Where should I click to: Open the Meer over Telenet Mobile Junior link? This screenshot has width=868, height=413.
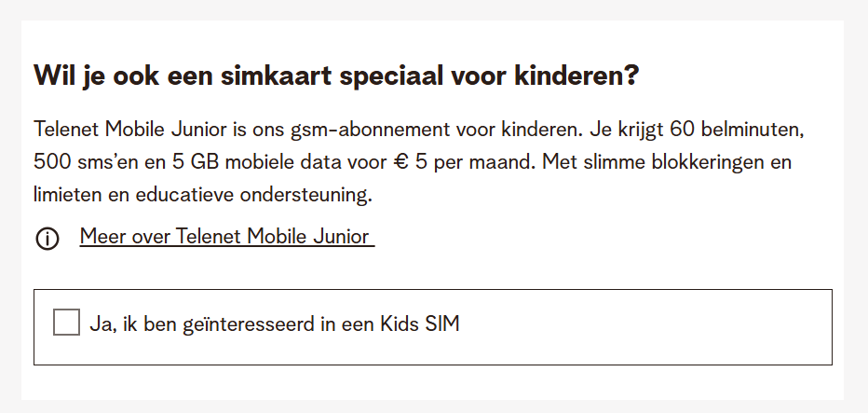(x=225, y=237)
